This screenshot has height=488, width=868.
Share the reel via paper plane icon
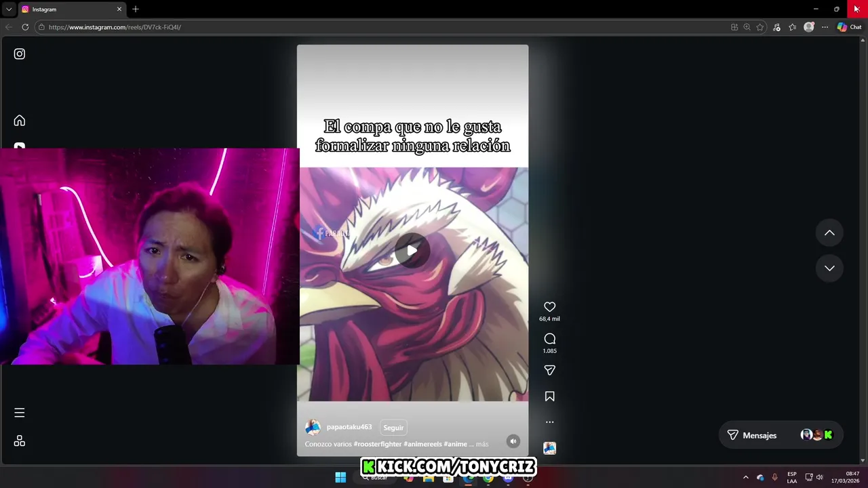[x=550, y=370]
